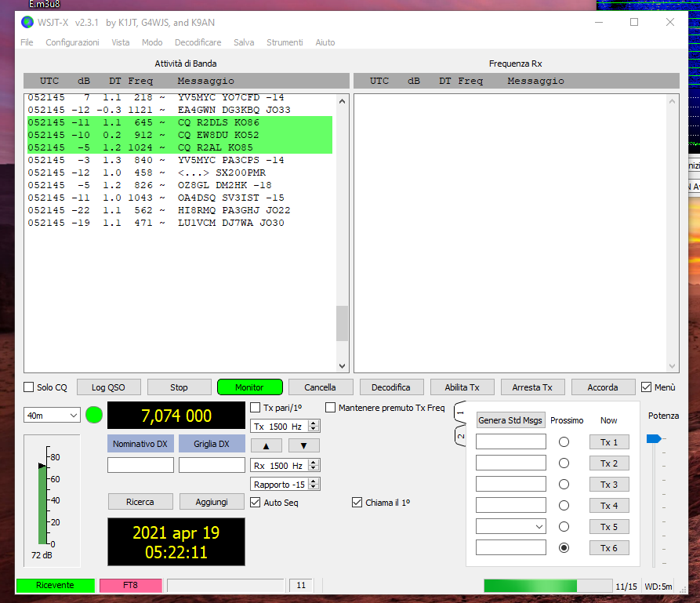Click the Attività di Banda scrollbar thumb

[342, 323]
